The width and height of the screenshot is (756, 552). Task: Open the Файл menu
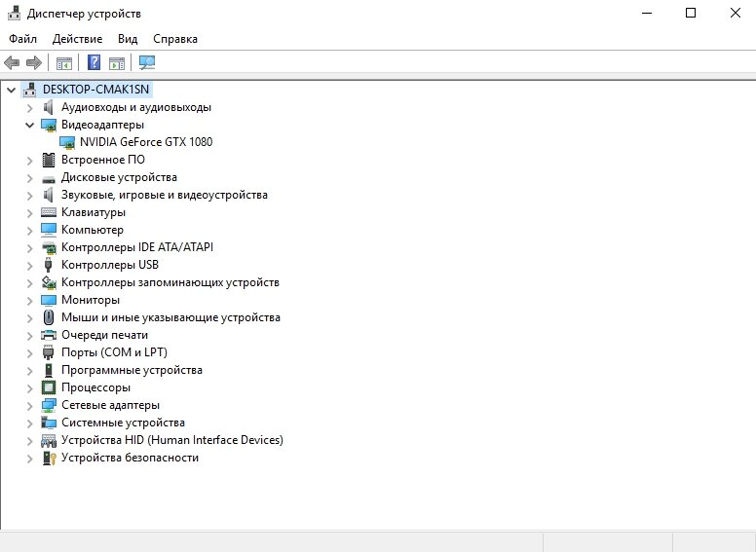[22, 39]
